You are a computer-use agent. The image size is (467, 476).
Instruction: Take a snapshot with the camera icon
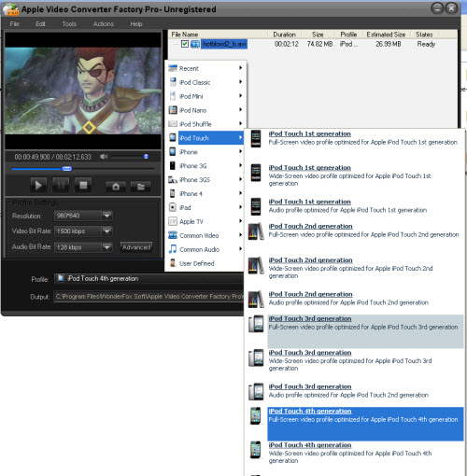pyautogui.click(x=116, y=187)
